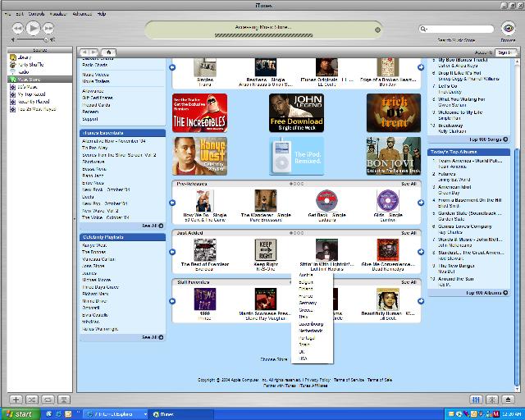Open the Edit menu

[20, 14]
